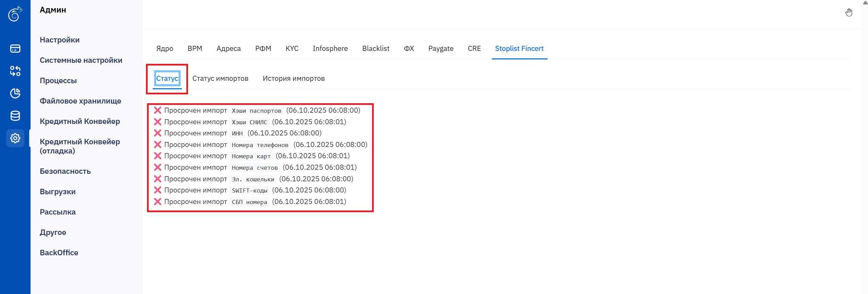The height and width of the screenshot is (294, 868).
Task: Switch to Статус импортов subtab
Action: 220,78
